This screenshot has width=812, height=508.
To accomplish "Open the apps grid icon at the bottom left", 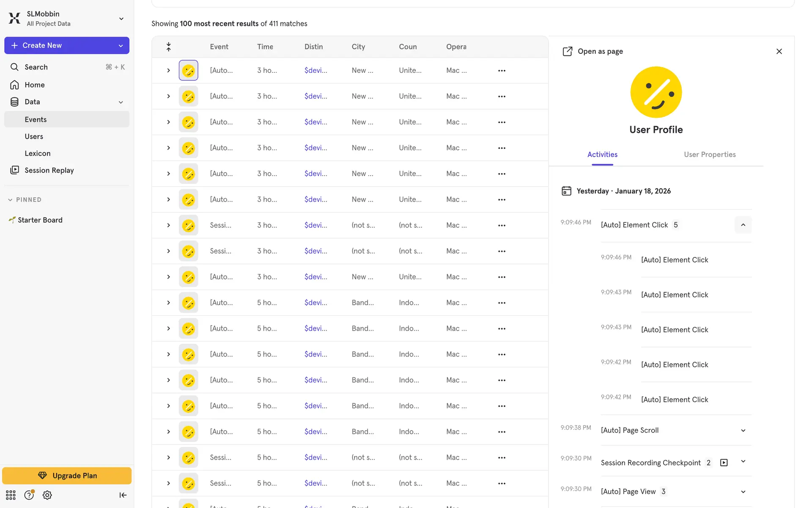I will tap(11, 495).
